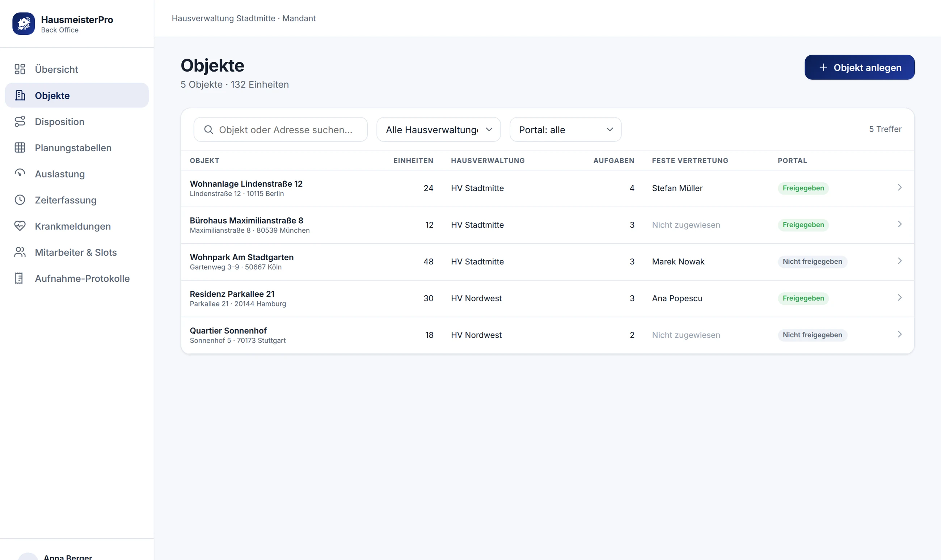Click the Mitarbeiter & Slots people icon
The height and width of the screenshot is (560, 941).
20,252
